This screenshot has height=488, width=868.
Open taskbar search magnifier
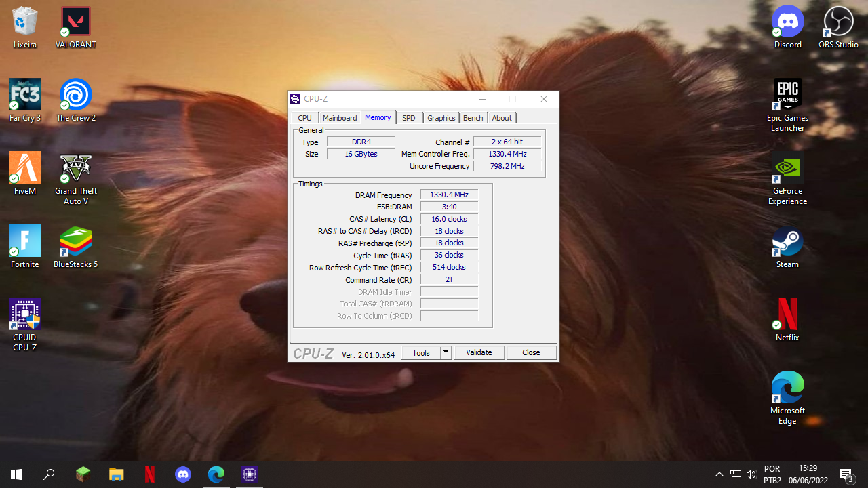pyautogui.click(x=49, y=474)
